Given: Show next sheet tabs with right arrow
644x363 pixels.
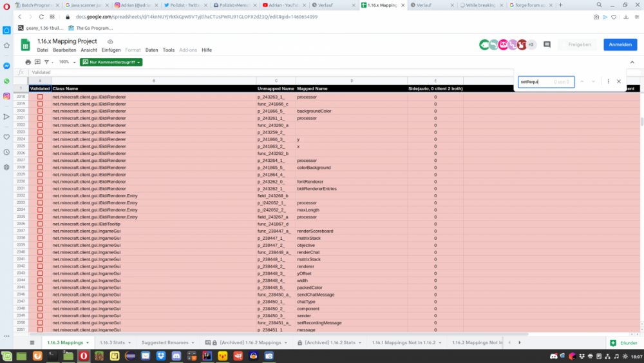Looking at the screenshot, I should [519, 342].
